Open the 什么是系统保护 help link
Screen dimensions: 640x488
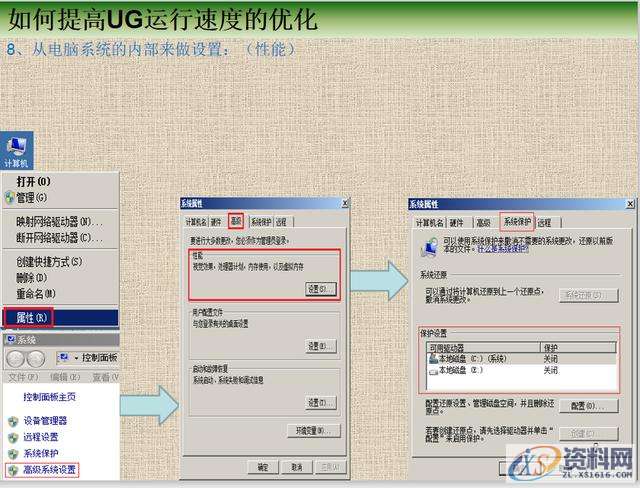click(503, 249)
